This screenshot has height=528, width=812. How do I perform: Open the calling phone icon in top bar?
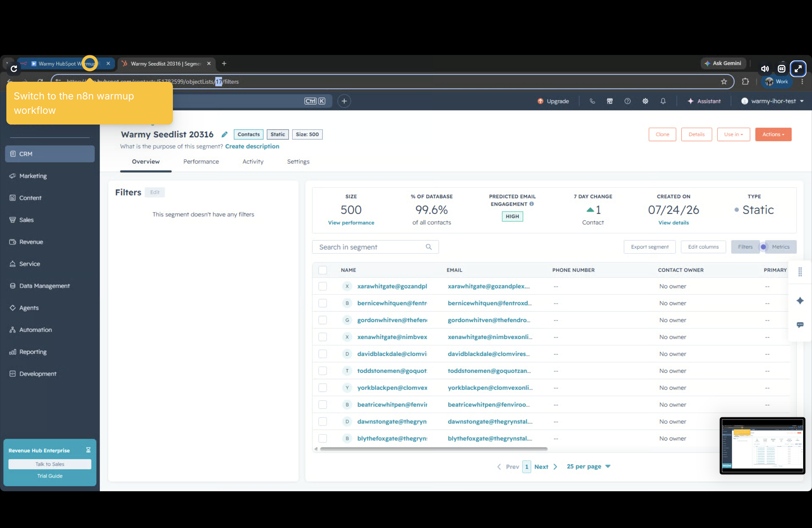pos(592,101)
